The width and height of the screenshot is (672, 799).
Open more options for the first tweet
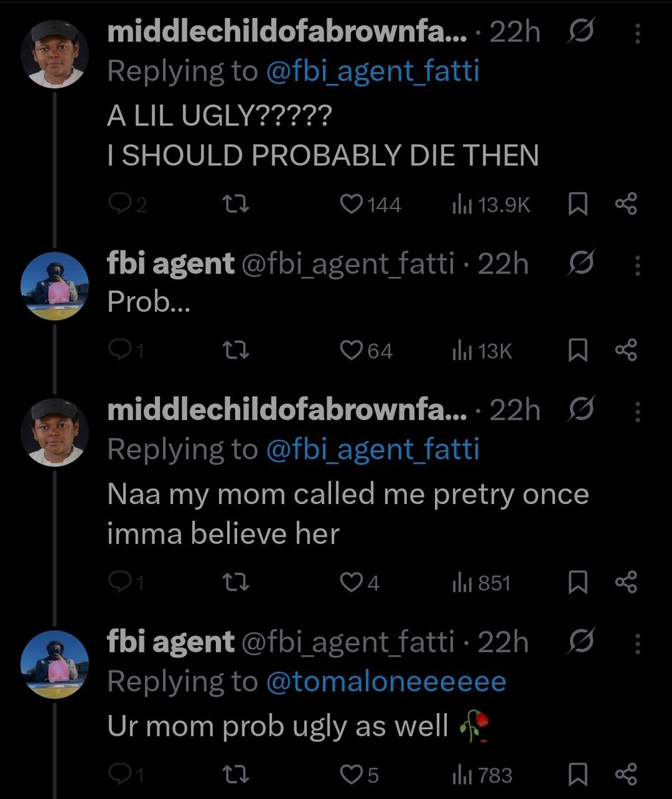point(637,34)
